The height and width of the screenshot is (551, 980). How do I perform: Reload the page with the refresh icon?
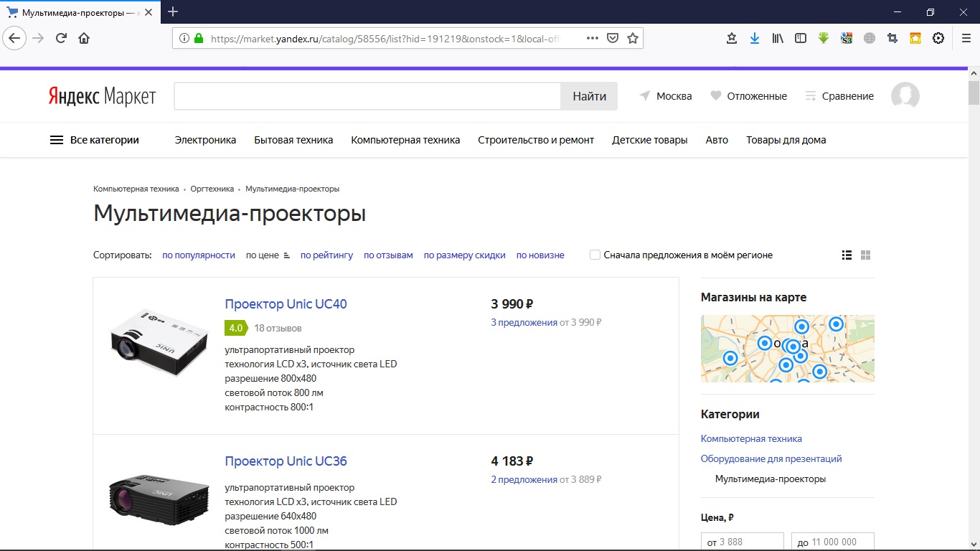pos(62,38)
